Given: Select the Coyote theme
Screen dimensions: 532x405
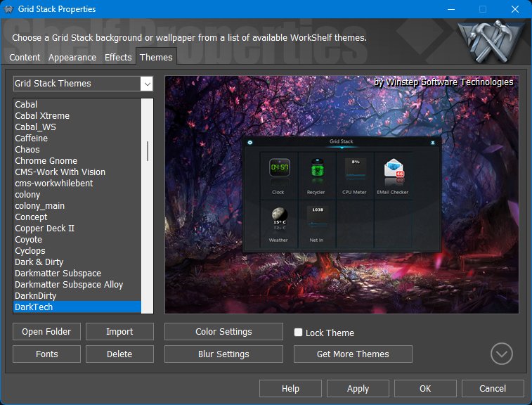Looking at the screenshot, I should coord(77,239).
